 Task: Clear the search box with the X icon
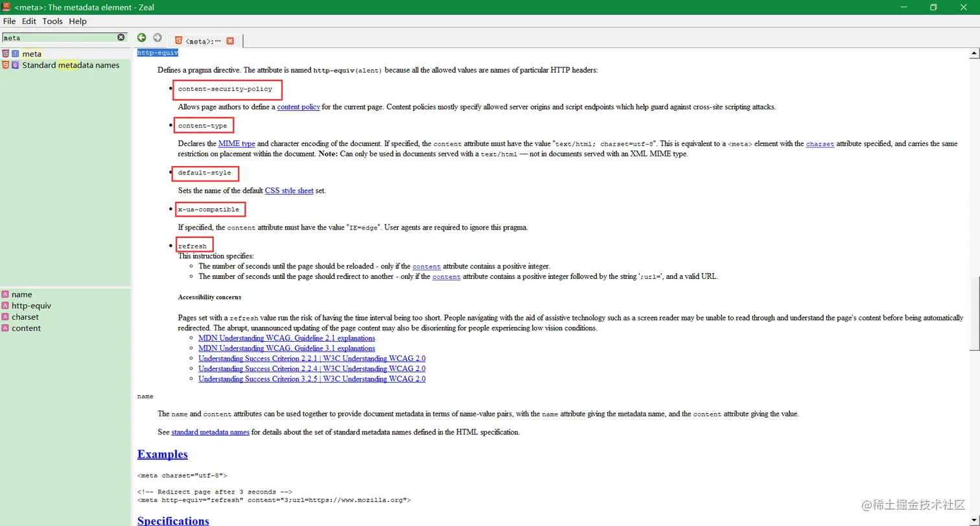pos(121,38)
